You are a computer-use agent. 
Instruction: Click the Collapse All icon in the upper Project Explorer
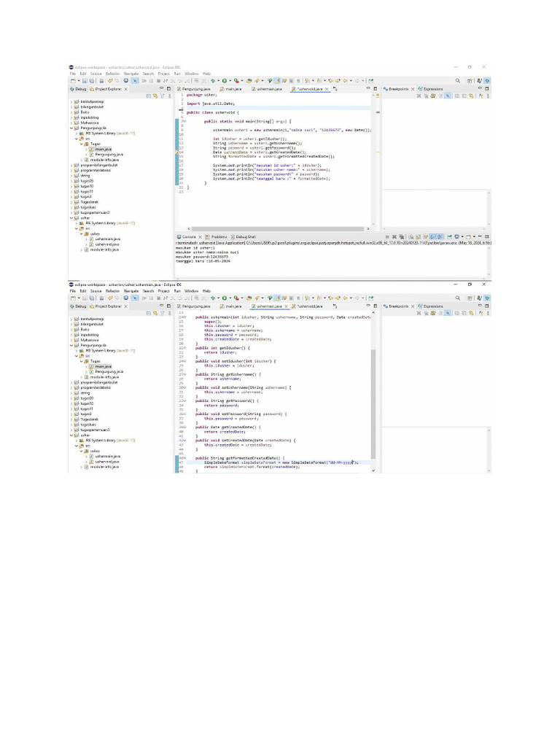pyautogui.click(x=149, y=96)
